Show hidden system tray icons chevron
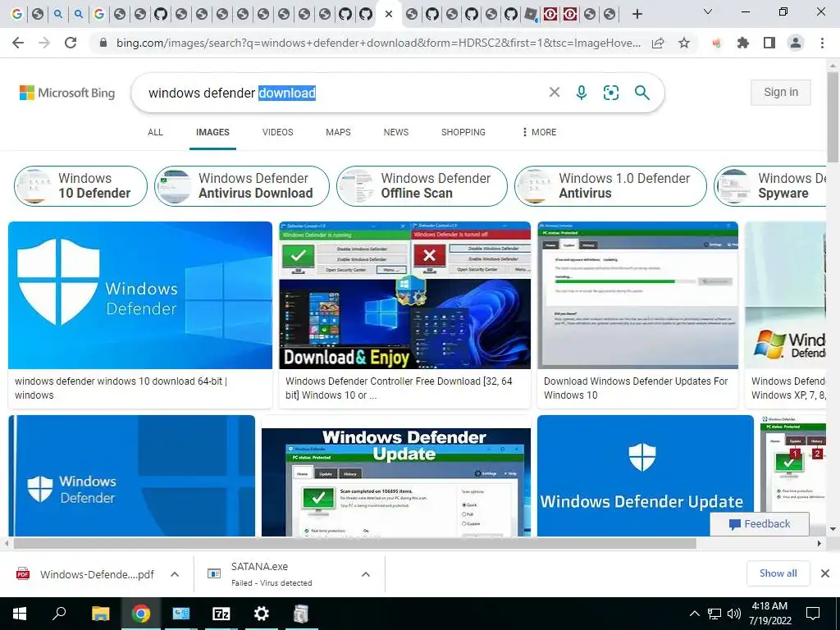Viewport: 840px width, 630px height. coord(694,614)
